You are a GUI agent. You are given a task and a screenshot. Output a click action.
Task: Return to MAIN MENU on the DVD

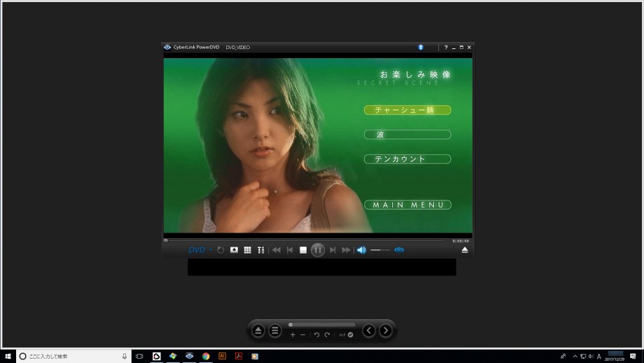[407, 205]
